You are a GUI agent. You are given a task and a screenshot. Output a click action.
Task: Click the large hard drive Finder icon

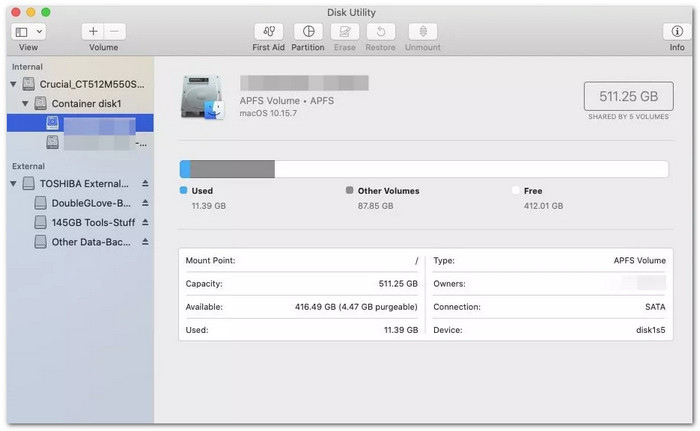click(202, 97)
